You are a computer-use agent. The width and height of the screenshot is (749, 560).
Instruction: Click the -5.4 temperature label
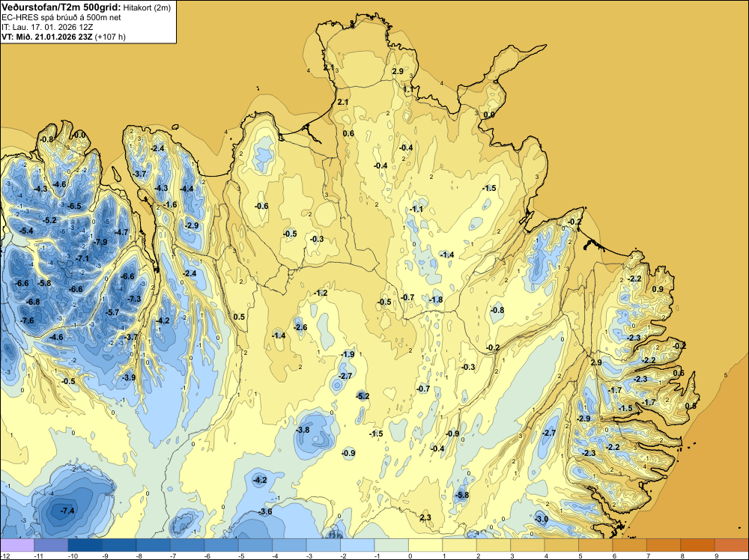pos(25,231)
